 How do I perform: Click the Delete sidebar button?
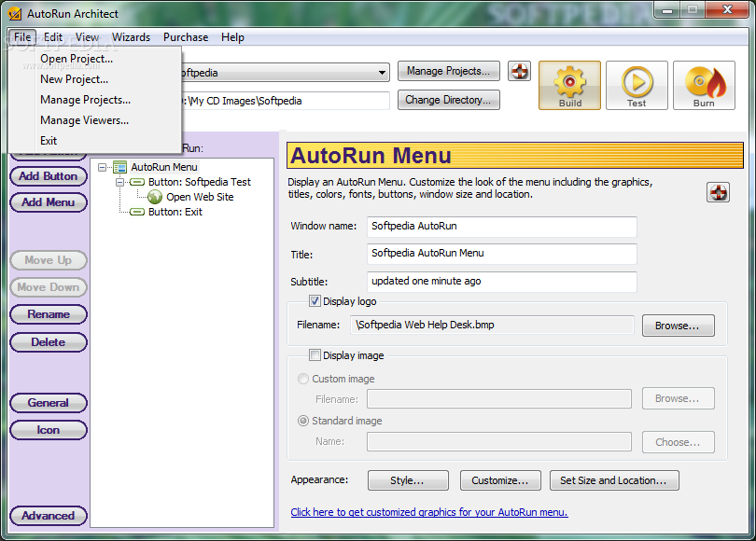pos(49,342)
